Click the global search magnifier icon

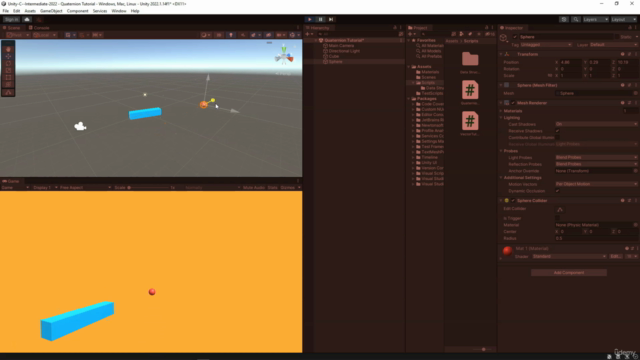click(576, 19)
